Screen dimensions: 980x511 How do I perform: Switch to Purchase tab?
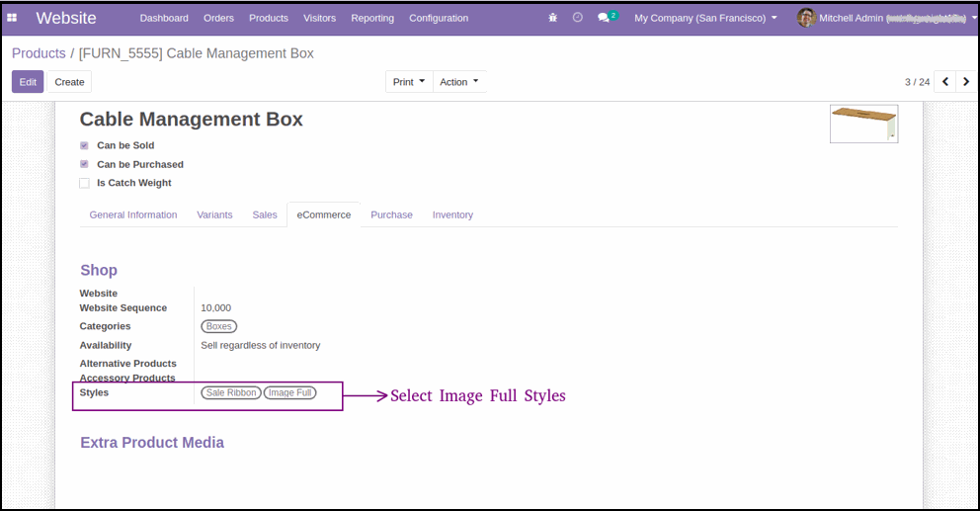pyautogui.click(x=391, y=214)
